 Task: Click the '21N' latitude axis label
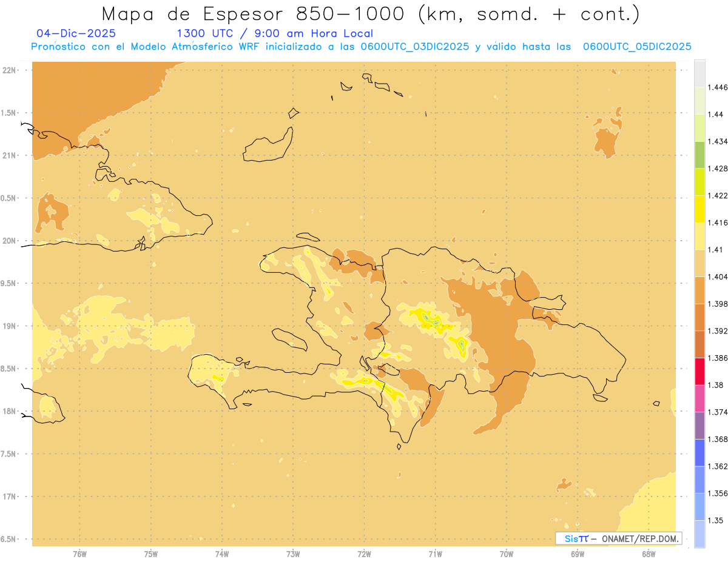point(9,156)
